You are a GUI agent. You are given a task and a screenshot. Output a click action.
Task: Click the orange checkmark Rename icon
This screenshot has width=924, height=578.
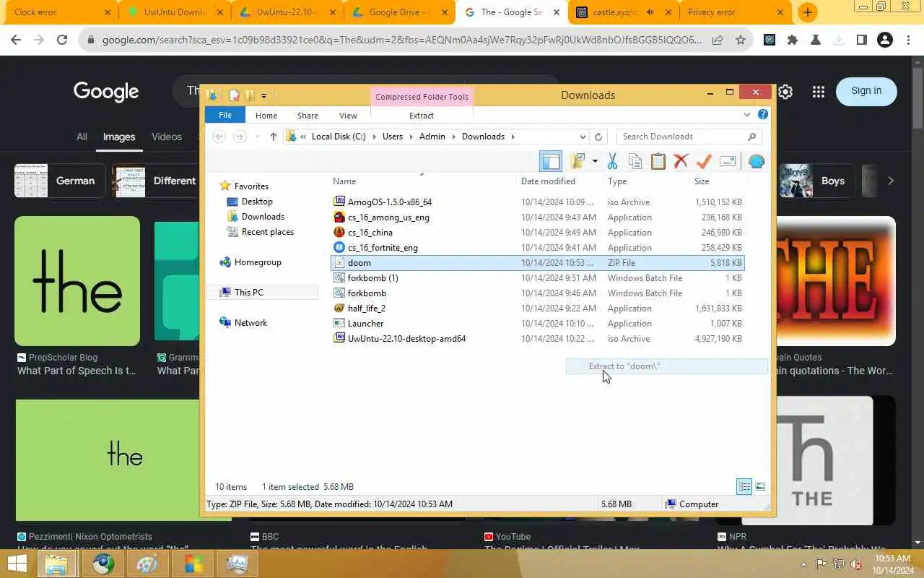click(x=705, y=161)
